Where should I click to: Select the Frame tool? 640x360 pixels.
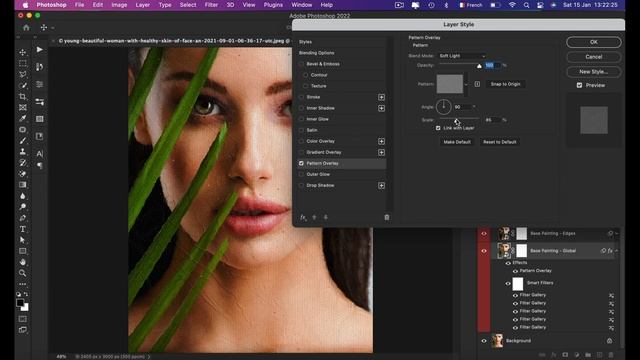pyautogui.click(x=22, y=107)
